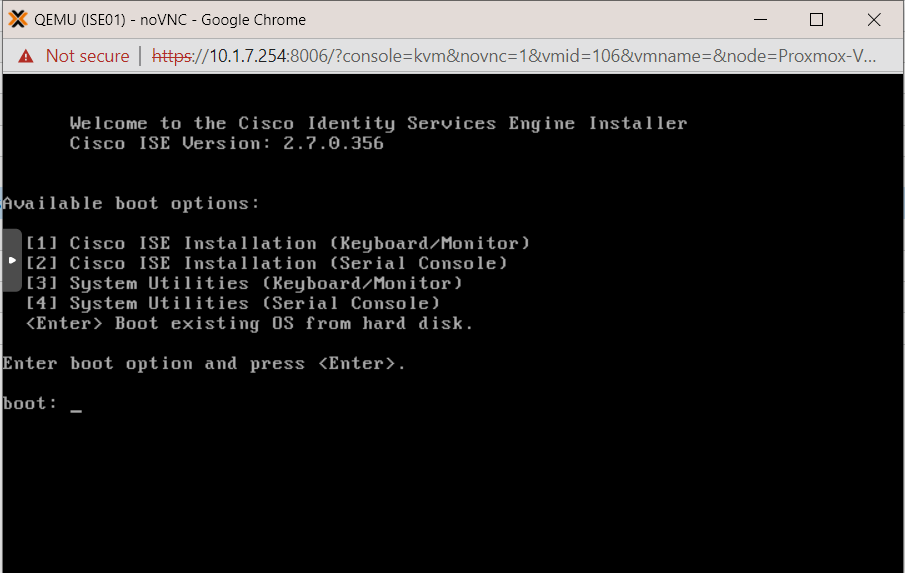Click the Available boot options label
905x573 pixels.
tap(131, 203)
